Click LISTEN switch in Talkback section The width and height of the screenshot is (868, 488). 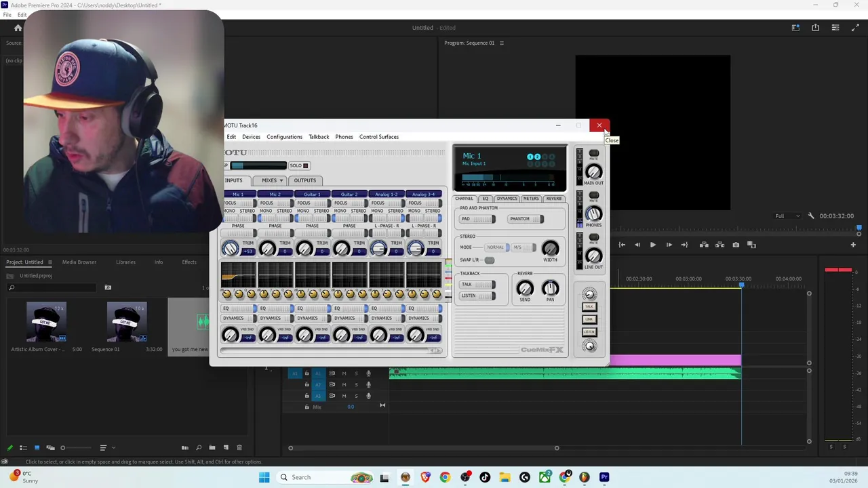tap(477, 296)
